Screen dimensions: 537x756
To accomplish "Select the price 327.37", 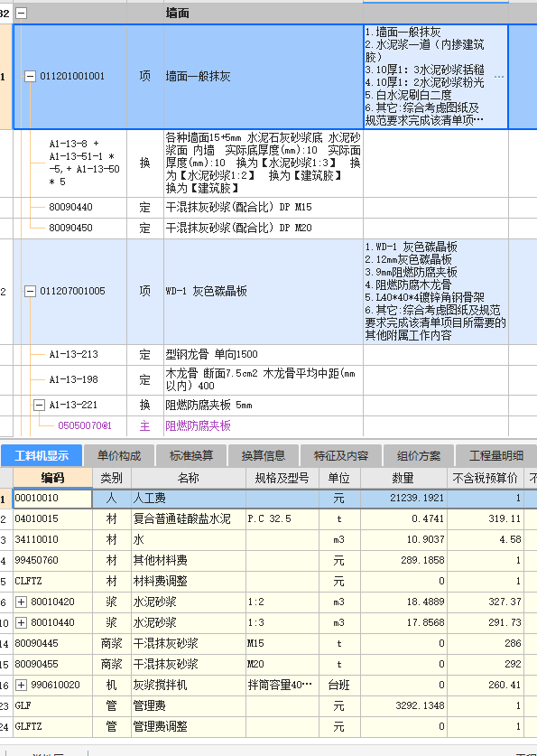I will (x=485, y=602).
